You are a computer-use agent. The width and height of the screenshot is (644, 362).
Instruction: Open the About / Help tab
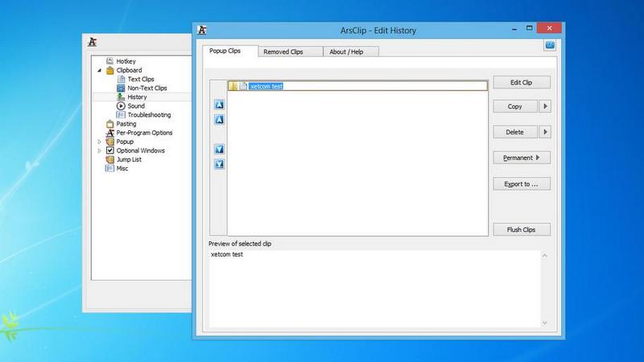(x=351, y=51)
